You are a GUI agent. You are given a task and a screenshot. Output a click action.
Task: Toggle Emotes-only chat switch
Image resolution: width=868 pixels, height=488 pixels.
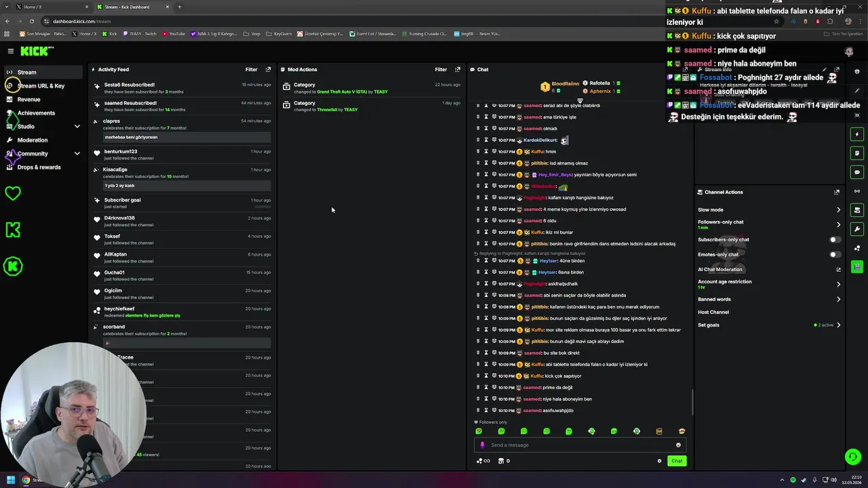pos(835,254)
